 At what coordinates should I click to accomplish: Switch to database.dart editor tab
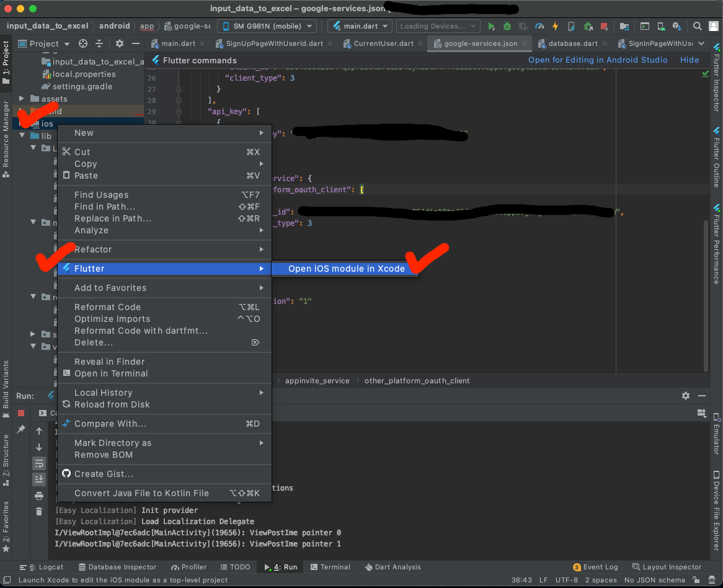pyautogui.click(x=573, y=43)
